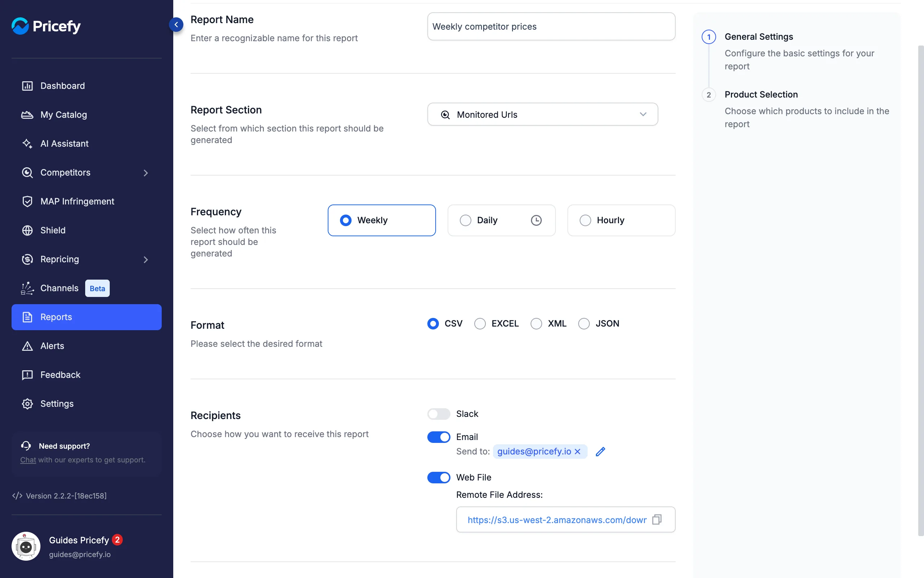Remove guides@pricefy.io recipient with the X

[x=577, y=452]
